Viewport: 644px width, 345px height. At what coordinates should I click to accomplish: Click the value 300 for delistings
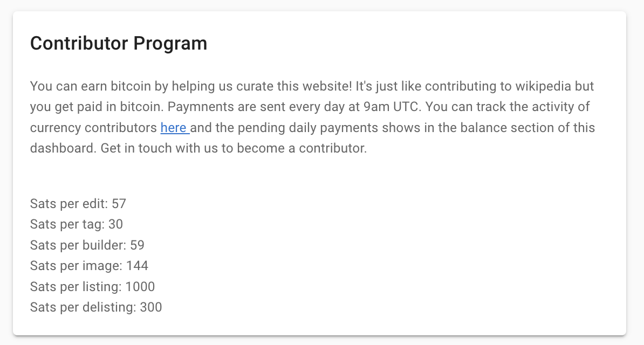point(151,307)
